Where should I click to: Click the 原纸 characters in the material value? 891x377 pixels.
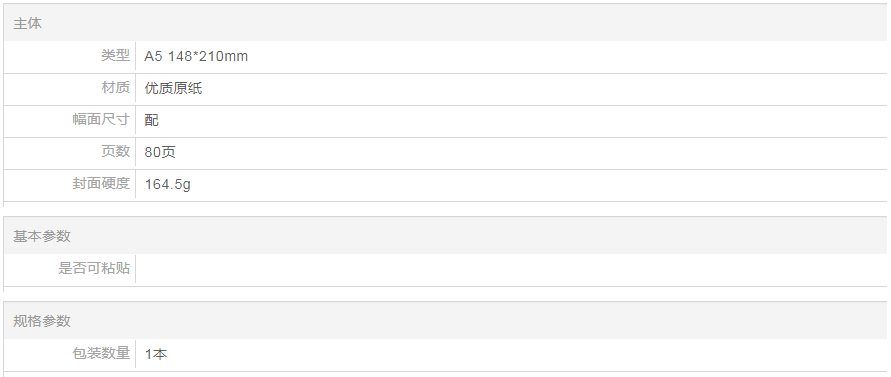pos(188,88)
